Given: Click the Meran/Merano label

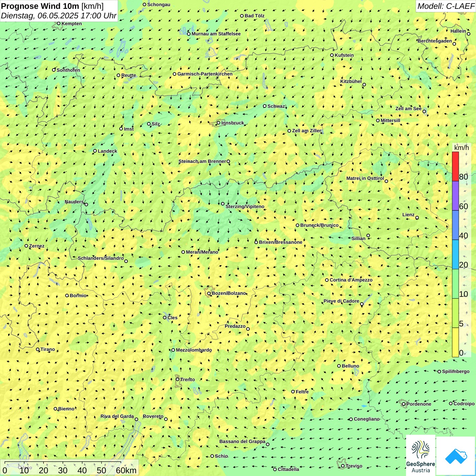Looking at the screenshot, I should [202, 252].
